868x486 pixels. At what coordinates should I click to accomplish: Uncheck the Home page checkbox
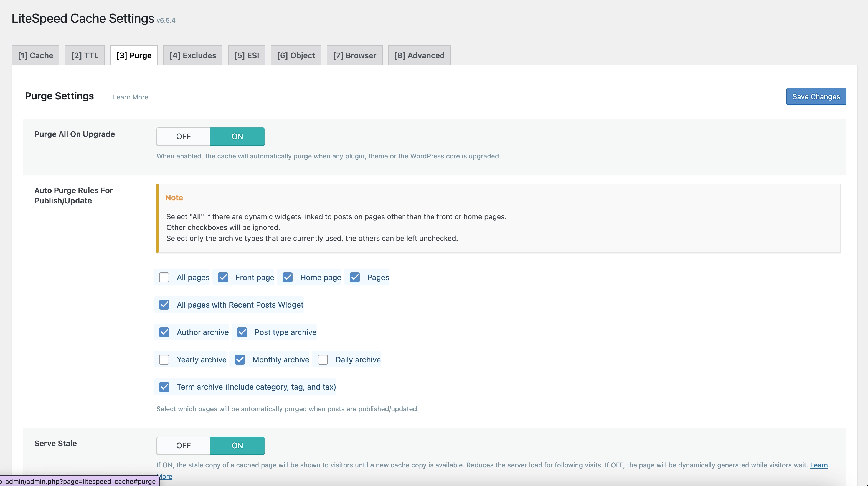click(287, 277)
